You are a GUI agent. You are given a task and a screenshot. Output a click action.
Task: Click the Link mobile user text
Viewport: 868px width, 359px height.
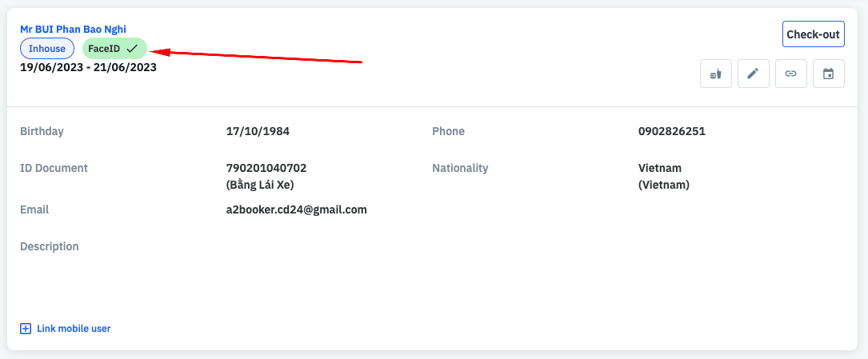(74, 329)
